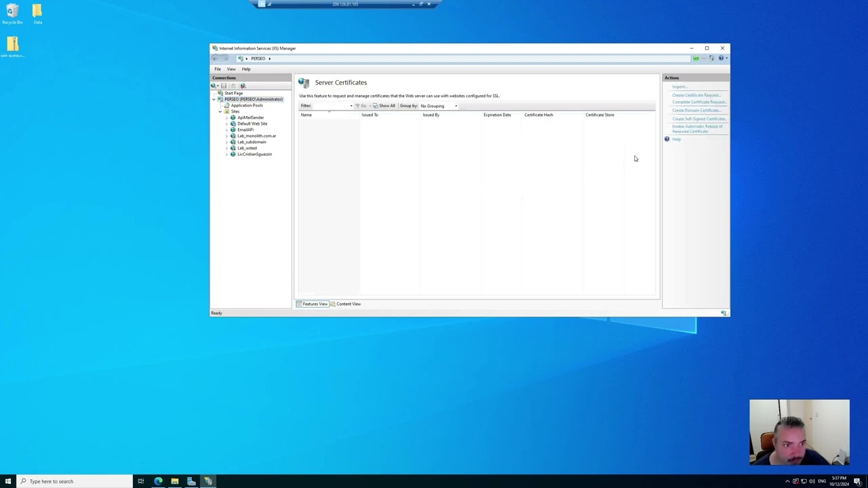Expand the ApiMailSender site node

click(x=226, y=117)
